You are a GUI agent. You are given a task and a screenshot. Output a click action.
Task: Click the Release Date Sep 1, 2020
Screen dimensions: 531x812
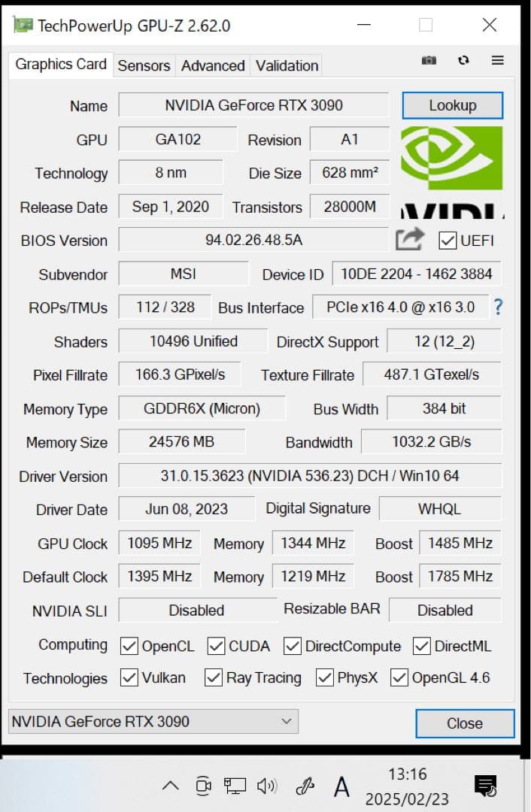coord(171,207)
